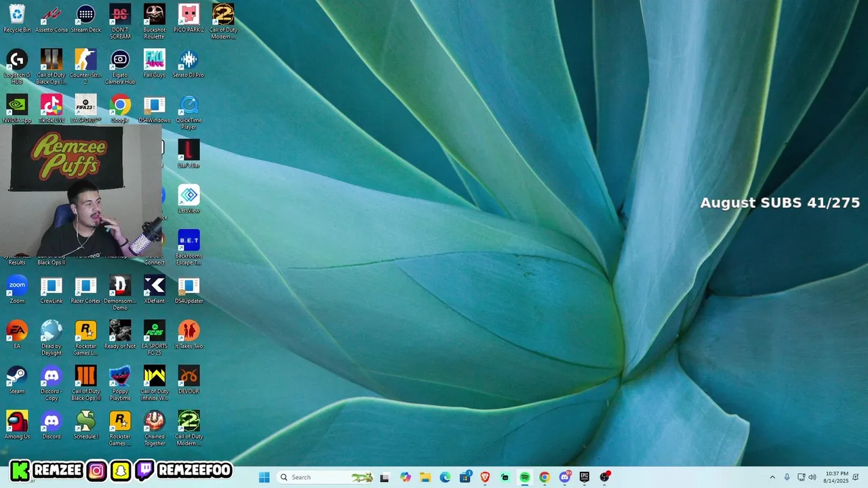Open the clock showing 10:37 PM
The image size is (868, 488).
[x=835, y=477]
